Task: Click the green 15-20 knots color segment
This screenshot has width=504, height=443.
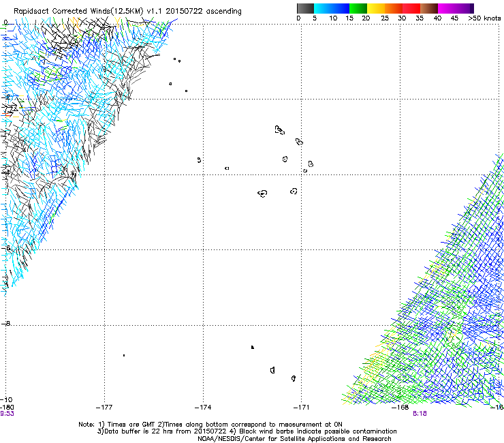Action: [358, 8]
